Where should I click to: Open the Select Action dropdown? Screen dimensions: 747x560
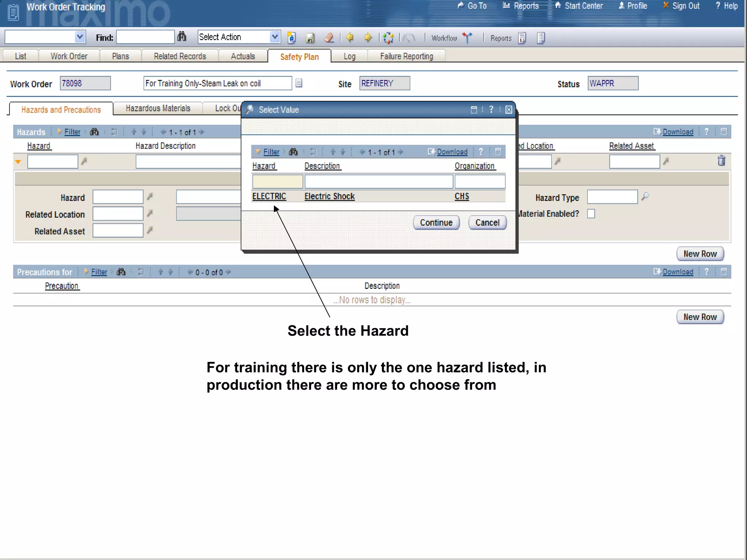(x=275, y=37)
